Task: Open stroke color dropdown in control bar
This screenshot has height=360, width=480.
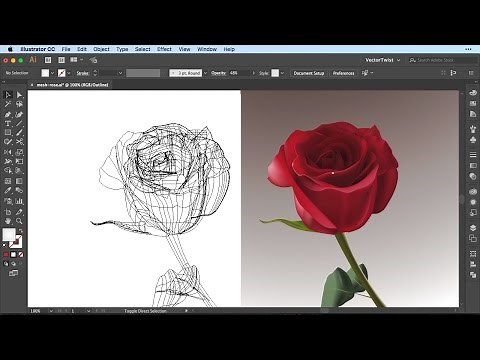Action: pyautogui.click(x=69, y=73)
